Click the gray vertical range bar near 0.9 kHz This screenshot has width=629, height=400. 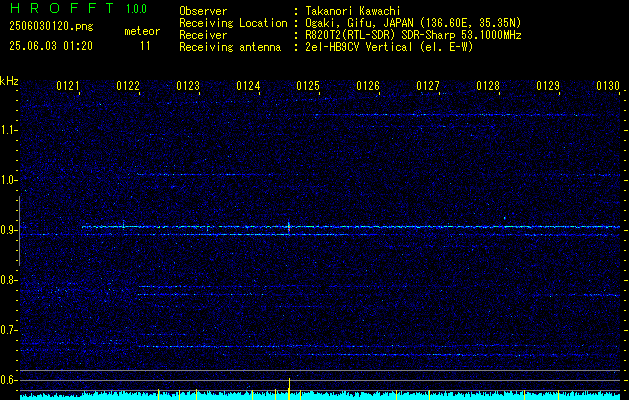(x=20, y=231)
